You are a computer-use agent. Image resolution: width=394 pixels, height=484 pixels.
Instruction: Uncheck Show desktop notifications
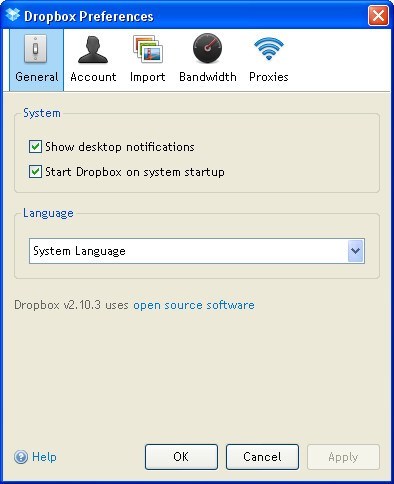tap(35, 147)
